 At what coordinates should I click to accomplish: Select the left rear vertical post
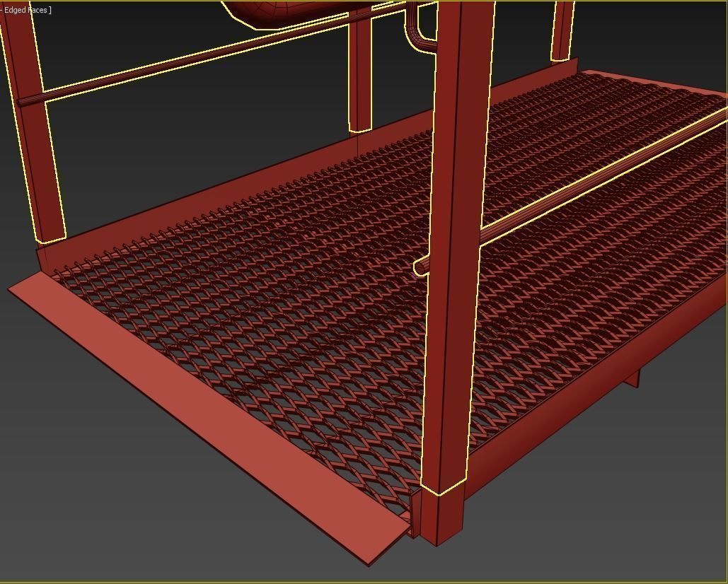point(35,139)
